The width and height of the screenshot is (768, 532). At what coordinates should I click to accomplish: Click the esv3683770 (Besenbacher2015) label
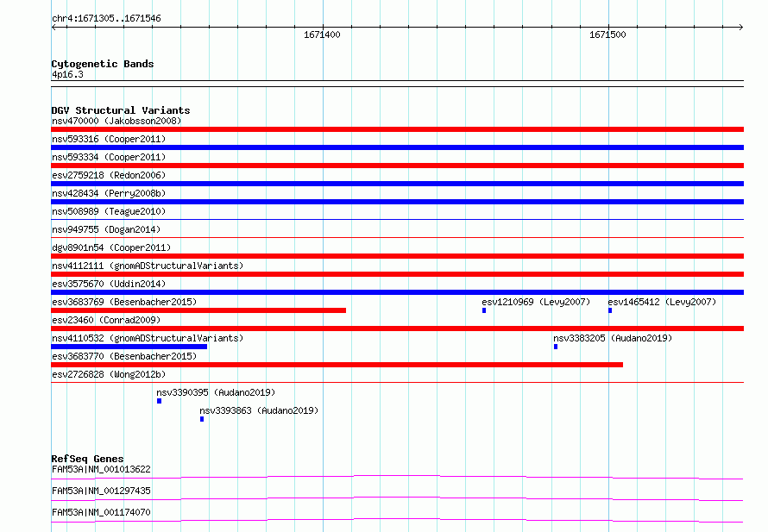(124, 356)
